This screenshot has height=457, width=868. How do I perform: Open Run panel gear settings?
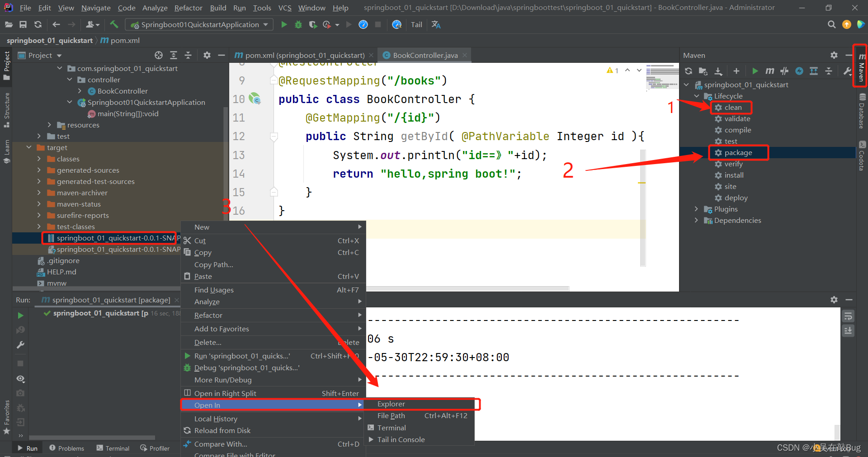coord(834,300)
